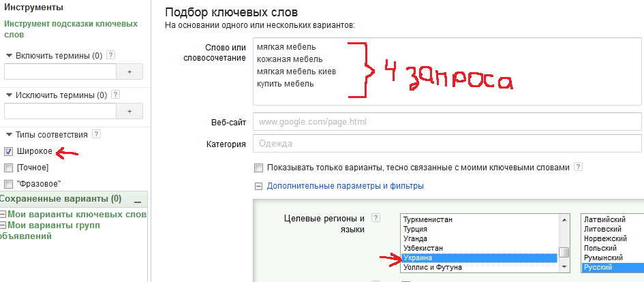Viewport: 644px width, 282px height.
Task: Collapse Дополнительные параметры и фильтры section
Action: tap(258, 185)
